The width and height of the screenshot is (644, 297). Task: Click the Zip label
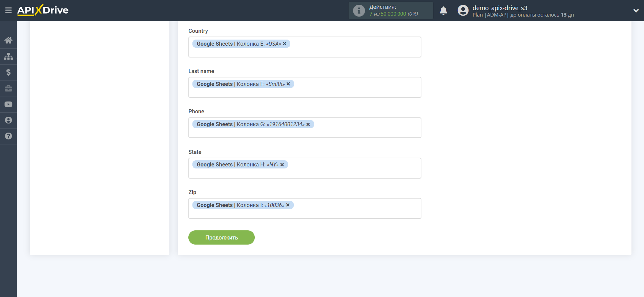192,192
